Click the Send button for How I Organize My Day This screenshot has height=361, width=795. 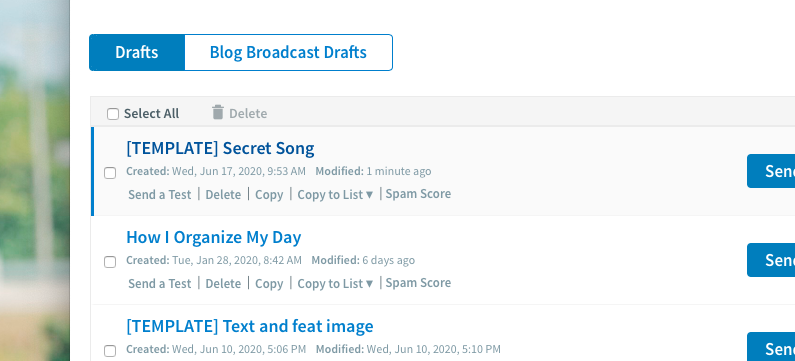pyautogui.click(x=771, y=260)
